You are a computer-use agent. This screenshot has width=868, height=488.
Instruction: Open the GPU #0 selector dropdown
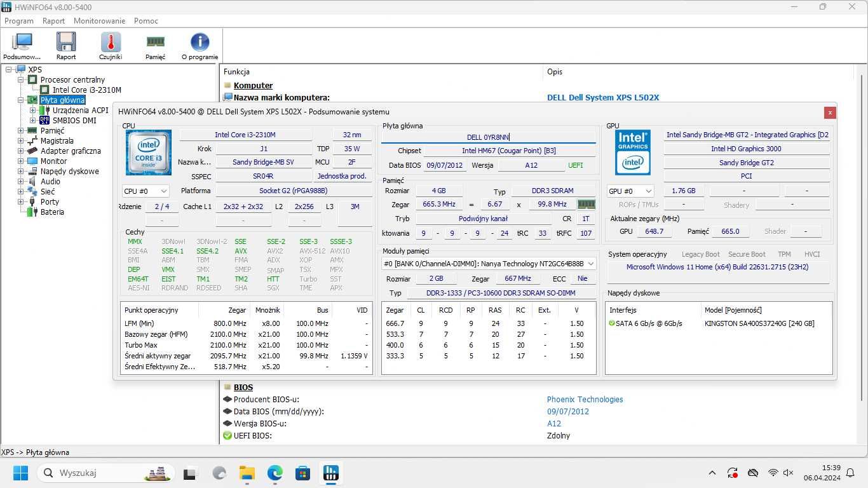click(x=630, y=191)
